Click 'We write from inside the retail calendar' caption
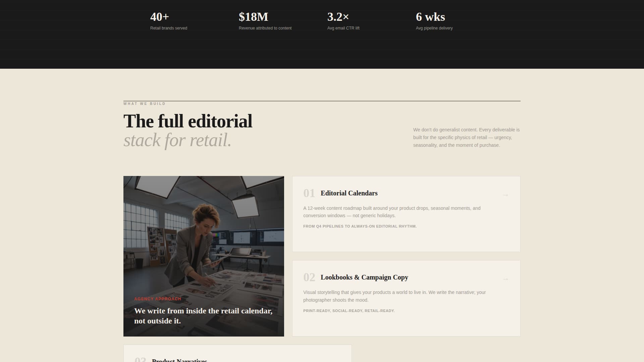The height and width of the screenshot is (362, 644). 203,316
